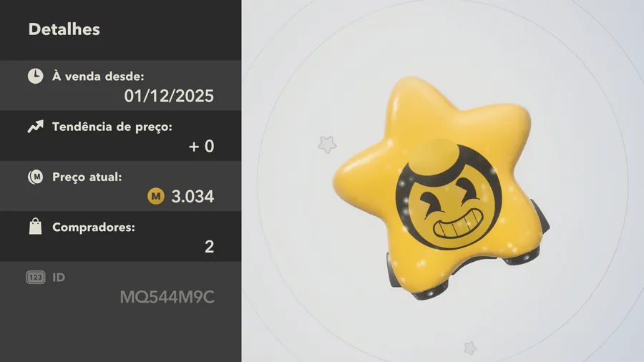Select the Preço atual row
Viewport: 644px width, 362px height.
[121, 186]
